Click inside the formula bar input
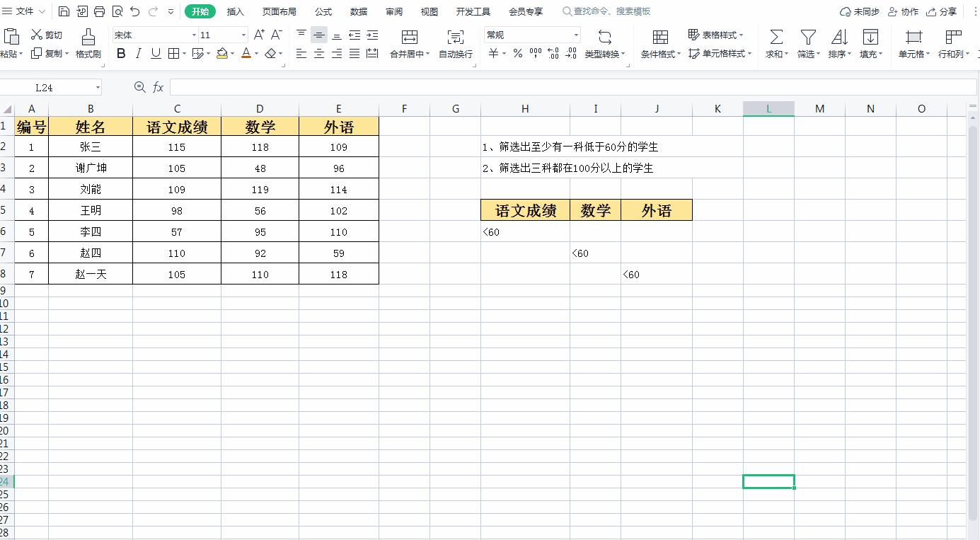This screenshot has height=540, width=980. [x=566, y=87]
